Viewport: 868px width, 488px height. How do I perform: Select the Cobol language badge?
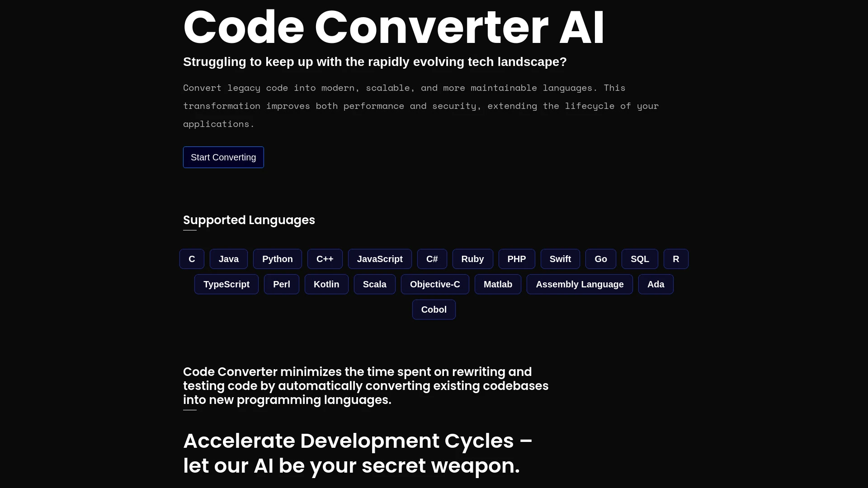(434, 309)
